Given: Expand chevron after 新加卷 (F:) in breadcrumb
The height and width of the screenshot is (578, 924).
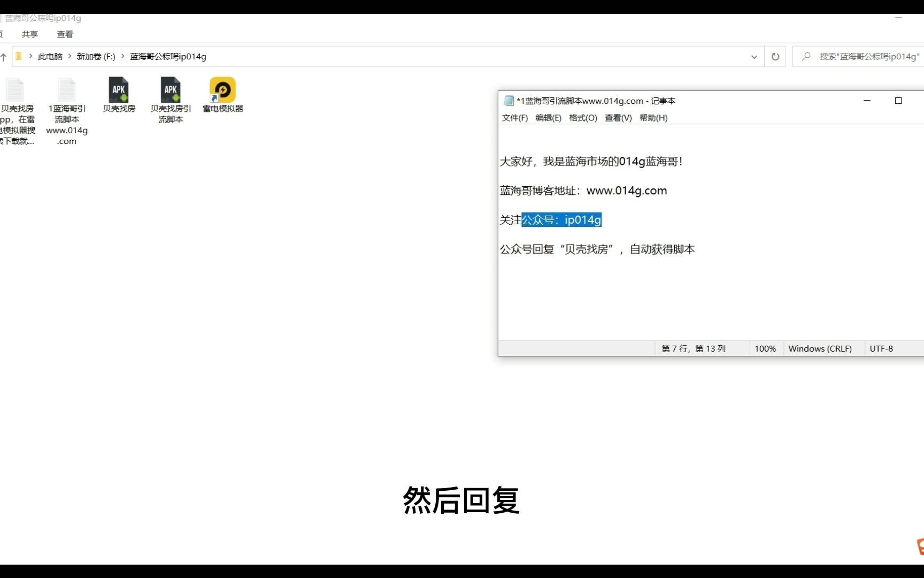Looking at the screenshot, I should (x=123, y=56).
